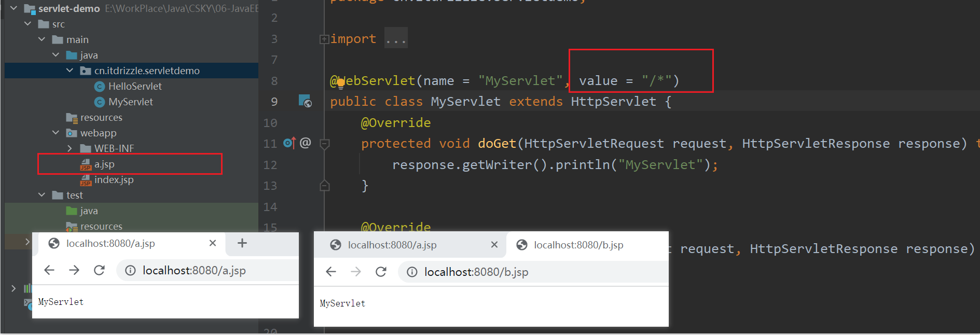The height and width of the screenshot is (335, 980).
Task: Collapse the cn.itdrizzle.servletdemo package chevron
Action: click(x=70, y=71)
